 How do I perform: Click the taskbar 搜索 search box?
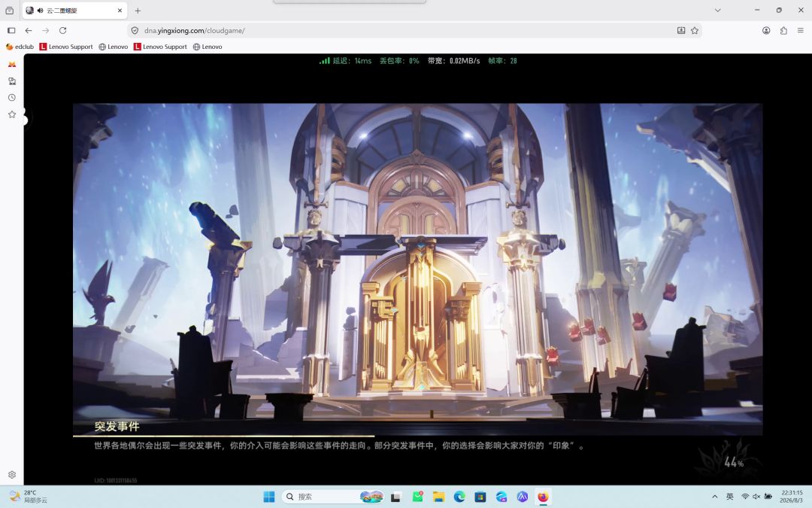coord(333,497)
